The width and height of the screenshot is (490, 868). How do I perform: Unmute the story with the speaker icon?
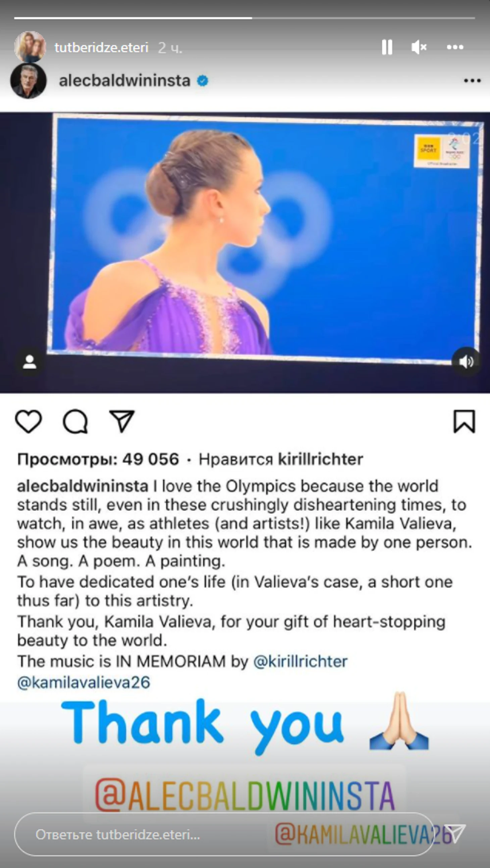(419, 47)
